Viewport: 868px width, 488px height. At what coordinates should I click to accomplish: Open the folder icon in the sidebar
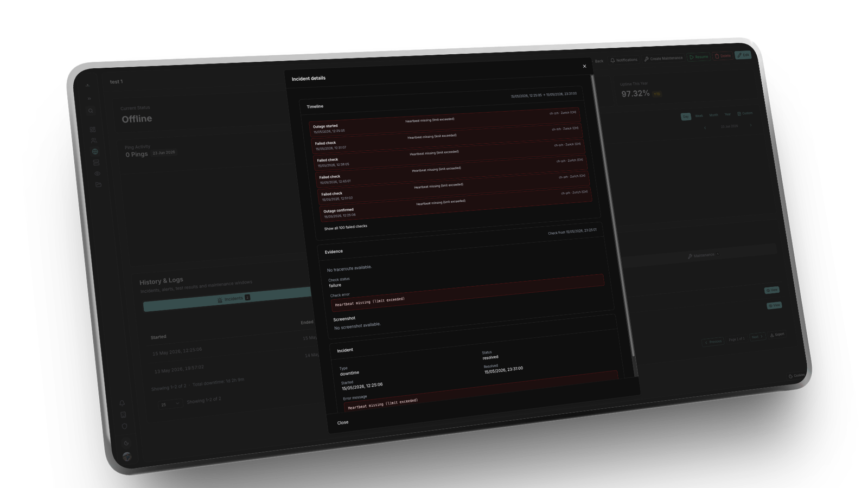[x=98, y=184]
